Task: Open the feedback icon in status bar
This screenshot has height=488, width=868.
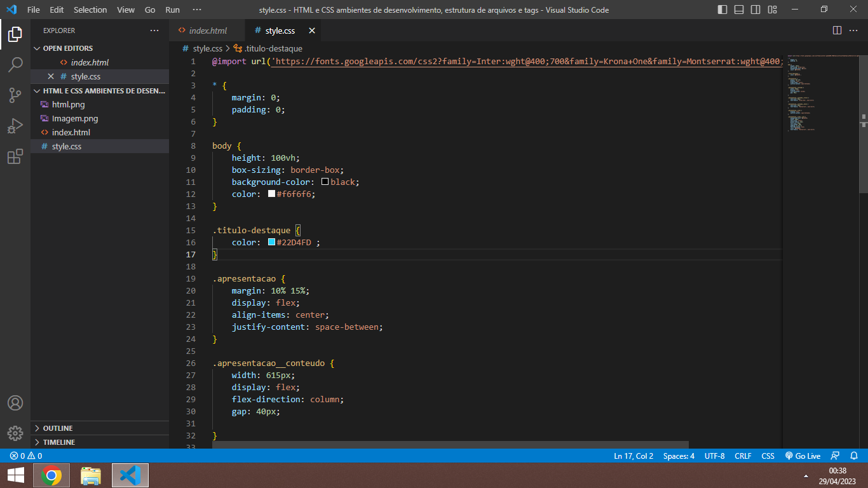Action: [835, 456]
